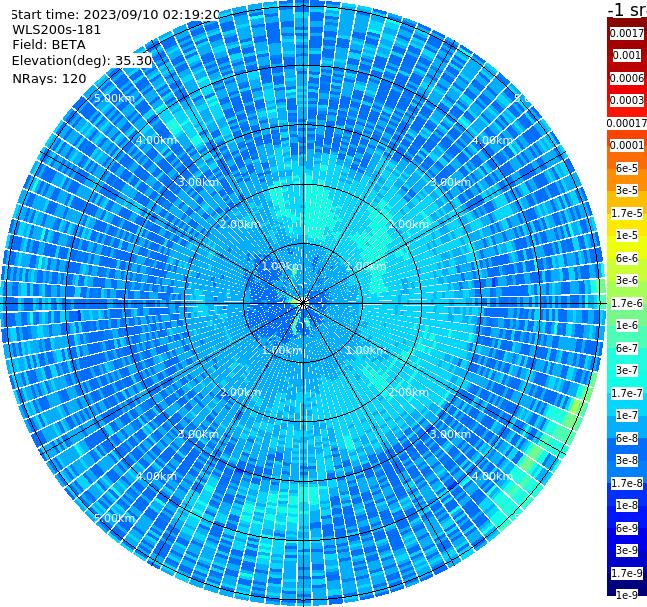Click the 3e-5 colorbar tick label
Screen dimensions: 647x607
coord(627,190)
